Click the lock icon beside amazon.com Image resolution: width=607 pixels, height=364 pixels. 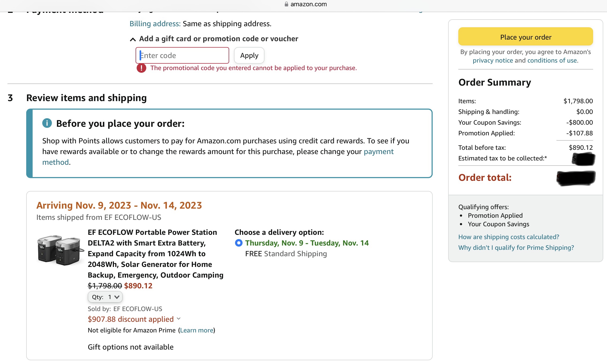point(286,4)
